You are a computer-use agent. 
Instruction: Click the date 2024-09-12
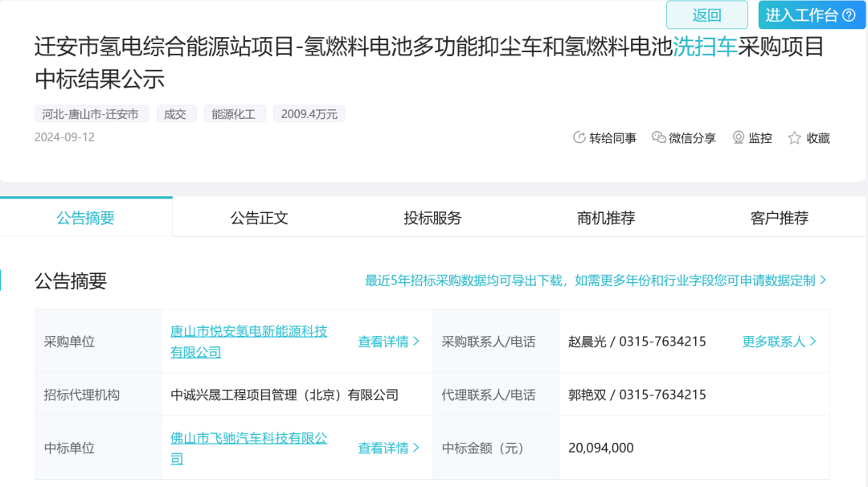click(65, 137)
